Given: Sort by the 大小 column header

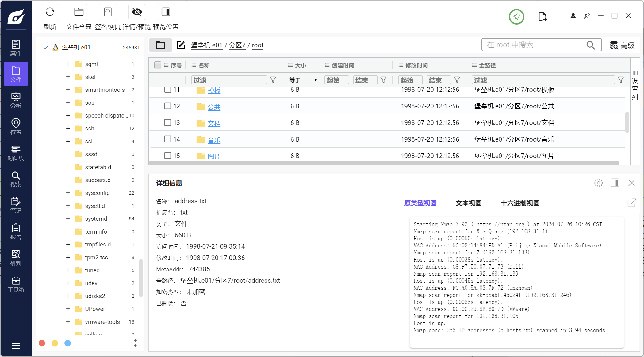Looking at the screenshot, I should pyautogui.click(x=301, y=65).
